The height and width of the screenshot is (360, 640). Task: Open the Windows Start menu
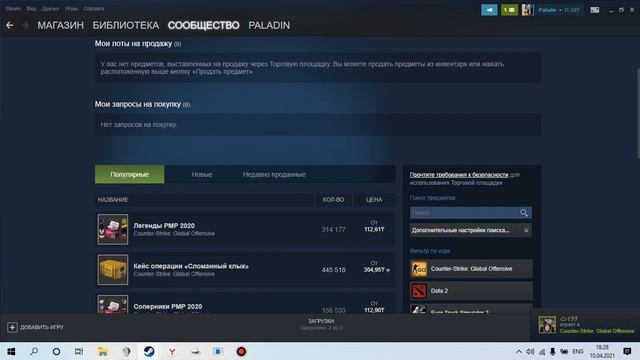click(11, 351)
